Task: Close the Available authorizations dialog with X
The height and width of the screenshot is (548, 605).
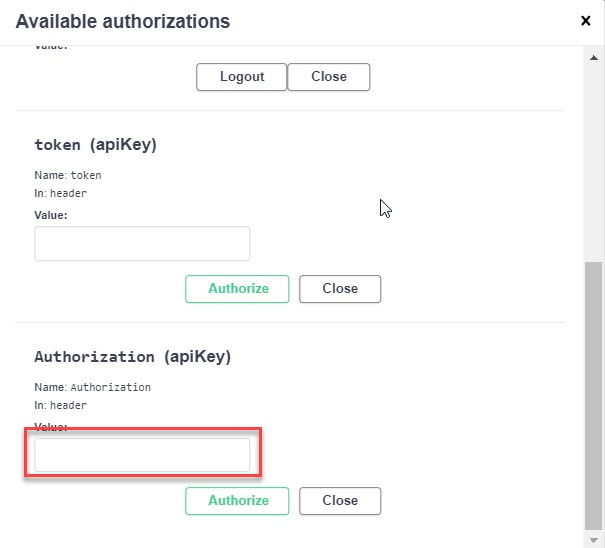Action: [585, 21]
